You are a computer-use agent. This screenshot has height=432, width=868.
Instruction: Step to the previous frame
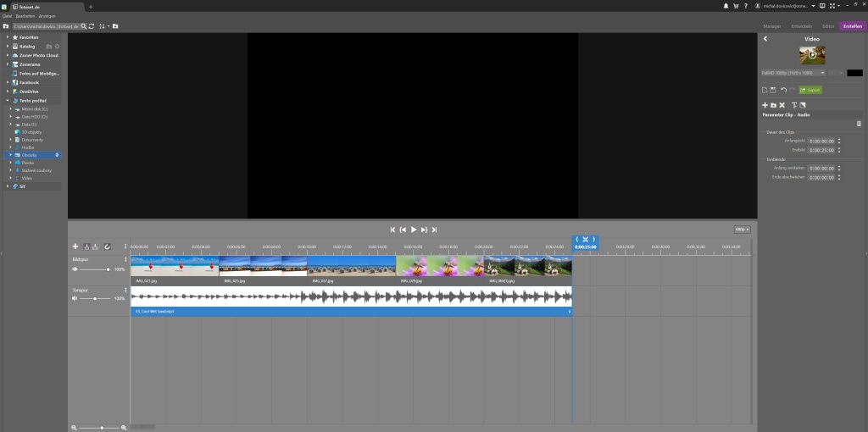click(x=403, y=230)
